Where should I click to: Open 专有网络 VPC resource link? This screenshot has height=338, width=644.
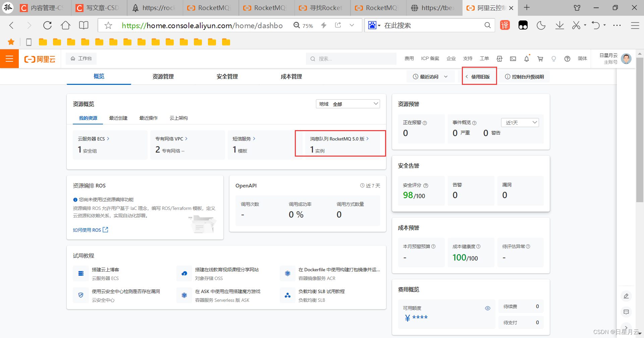171,139
